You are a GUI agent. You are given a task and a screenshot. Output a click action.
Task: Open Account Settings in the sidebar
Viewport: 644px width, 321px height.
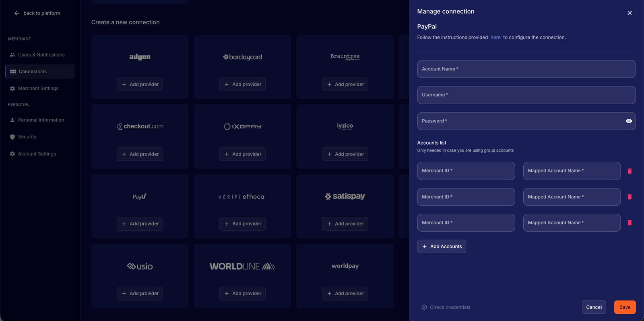pyautogui.click(x=40, y=154)
